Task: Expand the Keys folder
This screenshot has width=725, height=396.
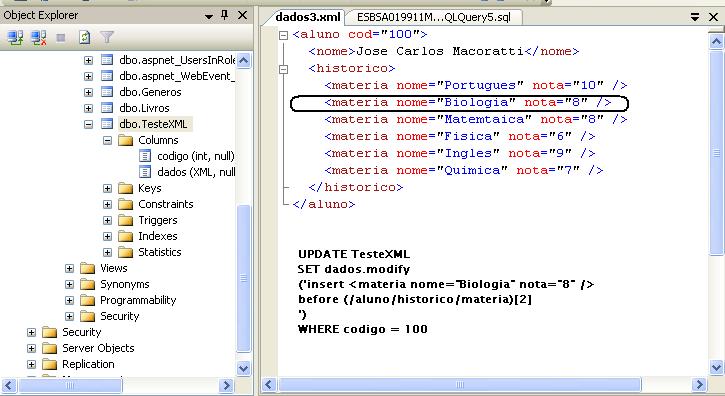Action: coord(107,188)
